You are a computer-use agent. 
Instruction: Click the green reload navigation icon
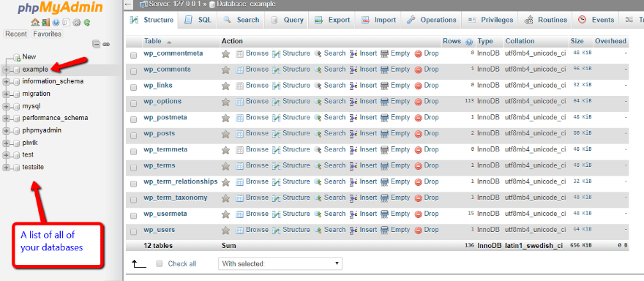click(86, 23)
